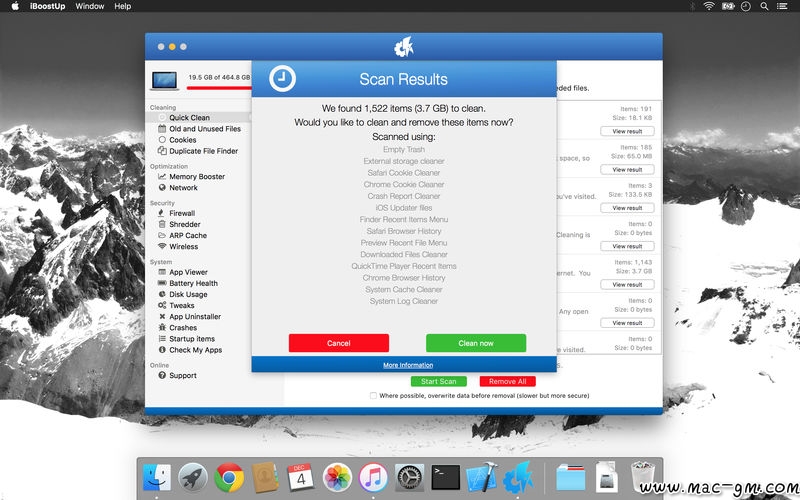Open the Window menu
Image resolution: width=800 pixels, height=500 pixels.
point(90,6)
